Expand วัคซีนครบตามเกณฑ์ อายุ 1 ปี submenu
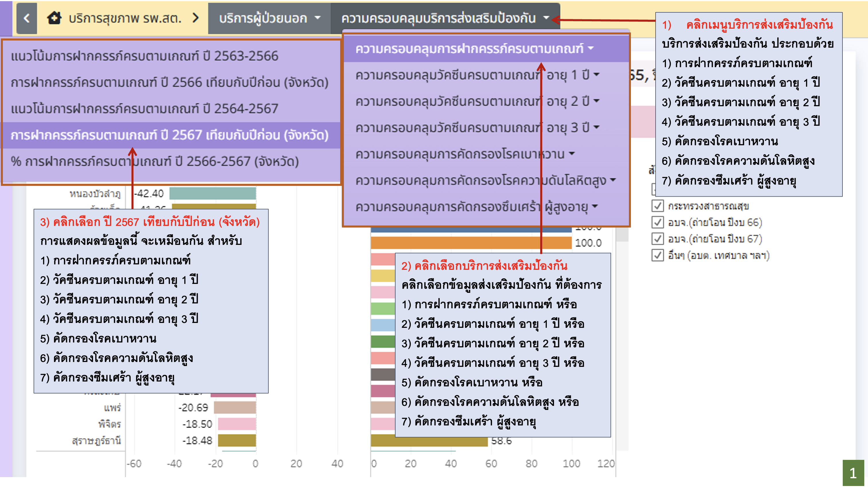Screen dimensions: 868x488 tap(472, 75)
